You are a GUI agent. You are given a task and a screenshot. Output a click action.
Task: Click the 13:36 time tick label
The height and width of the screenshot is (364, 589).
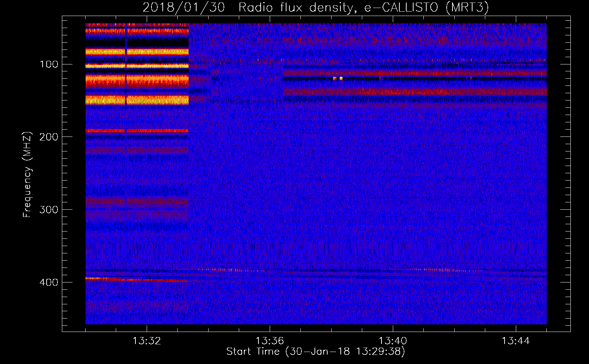[x=270, y=341]
